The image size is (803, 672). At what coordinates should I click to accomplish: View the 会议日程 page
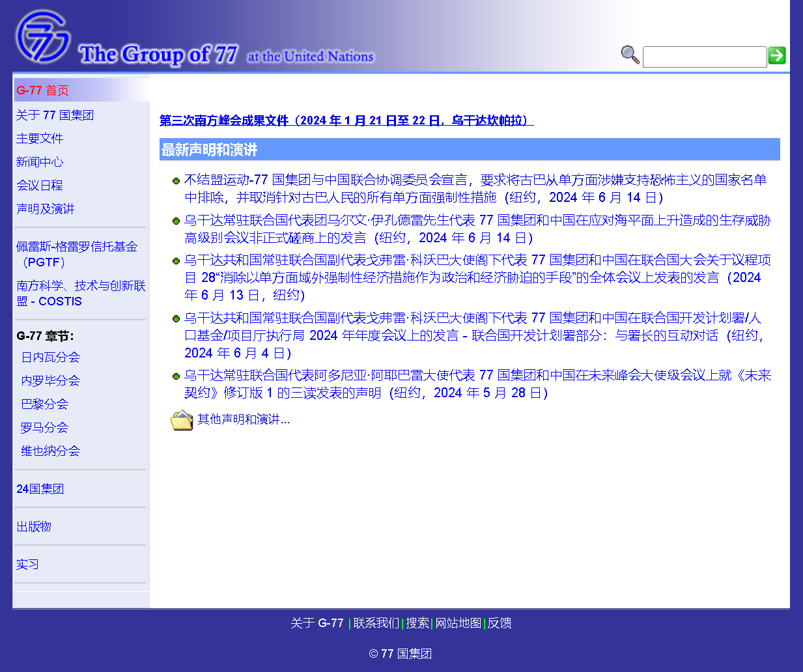point(40,186)
